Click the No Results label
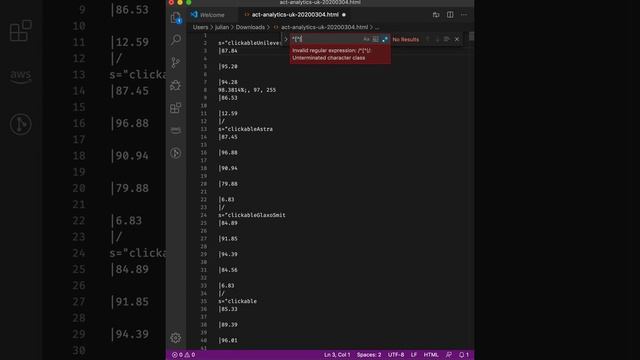The image size is (640, 360). click(x=406, y=40)
